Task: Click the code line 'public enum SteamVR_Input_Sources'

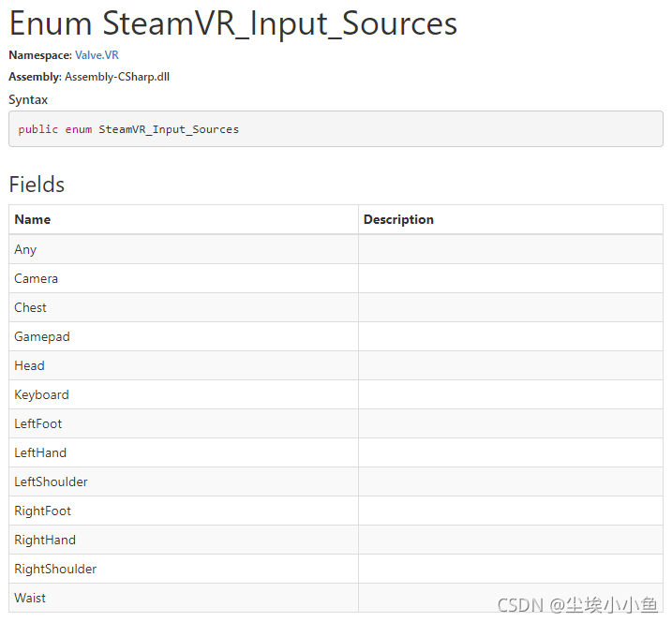Action: click(x=128, y=129)
